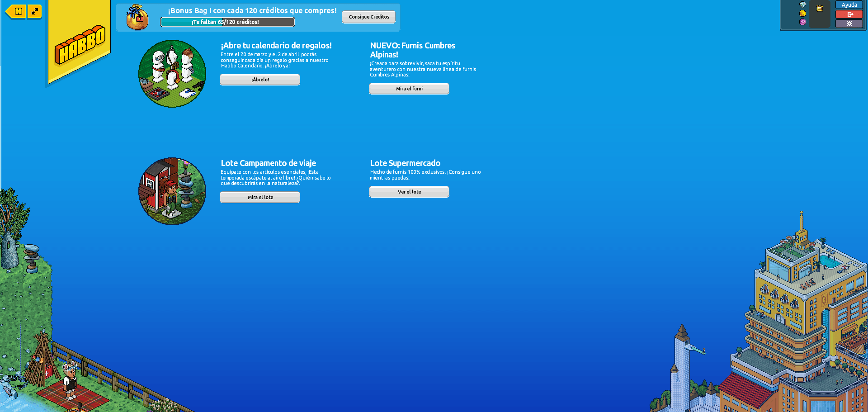
Task: Click the diamonds currency icon
Action: pos(802,5)
